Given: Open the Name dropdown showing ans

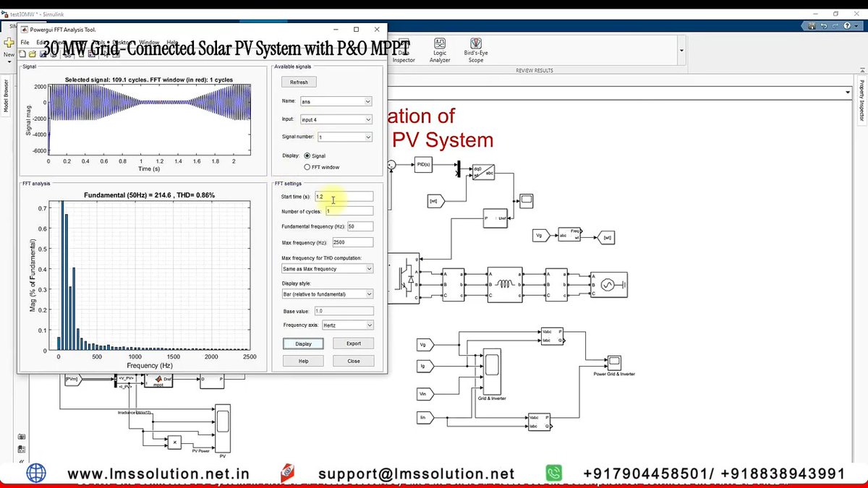Looking at the screenshot, I should (x=335, y=102).
